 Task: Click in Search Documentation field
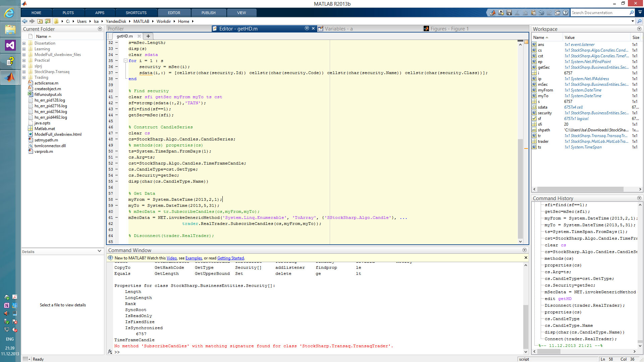click(x=599, y=13)
